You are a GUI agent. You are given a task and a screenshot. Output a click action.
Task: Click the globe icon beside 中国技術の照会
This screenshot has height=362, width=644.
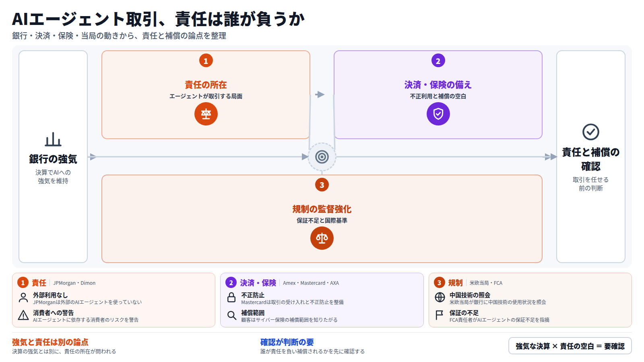pyautogui.click(x=440, y=298)
